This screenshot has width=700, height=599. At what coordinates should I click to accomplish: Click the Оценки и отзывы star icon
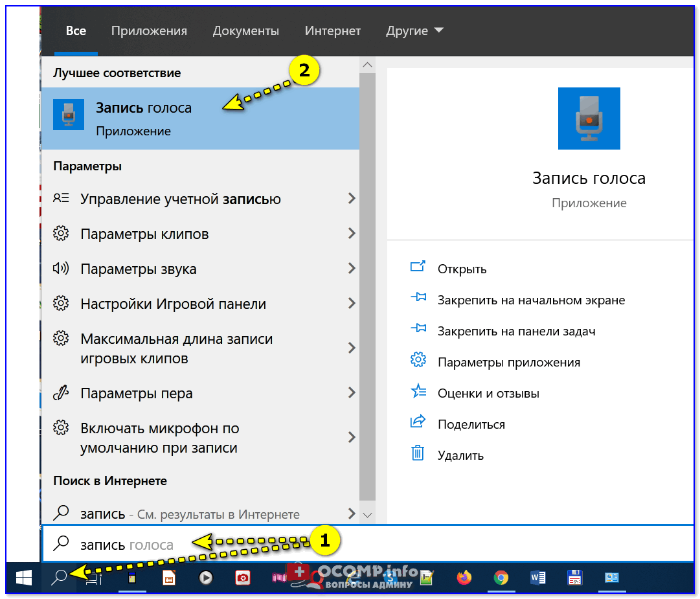[x=418, y=391]
